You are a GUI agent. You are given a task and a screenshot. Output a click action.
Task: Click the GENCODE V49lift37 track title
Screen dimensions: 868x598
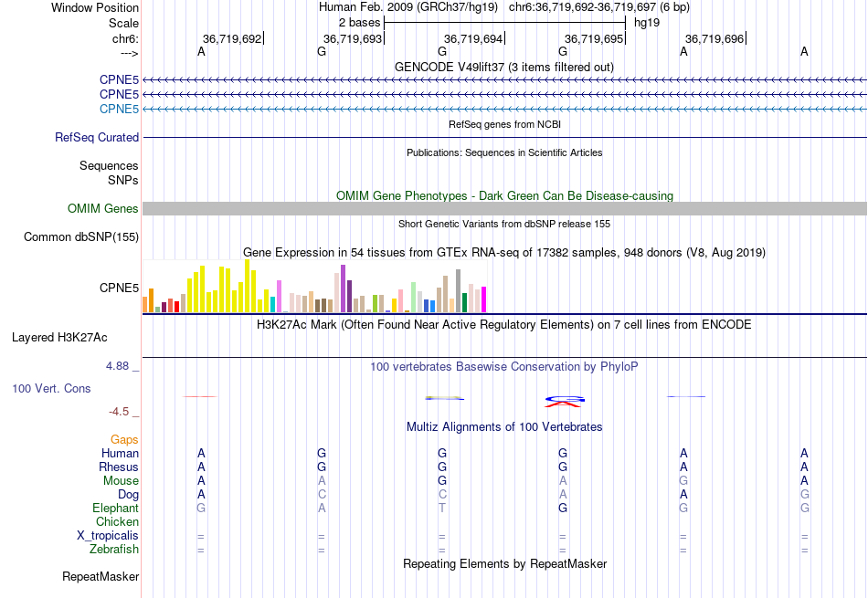tap(504, 67)
